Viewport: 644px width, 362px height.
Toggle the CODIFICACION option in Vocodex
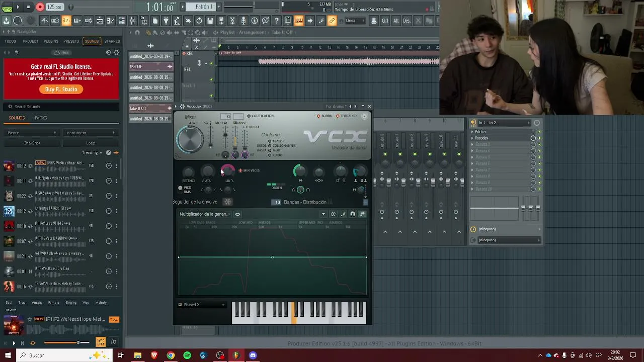(261, 116)
